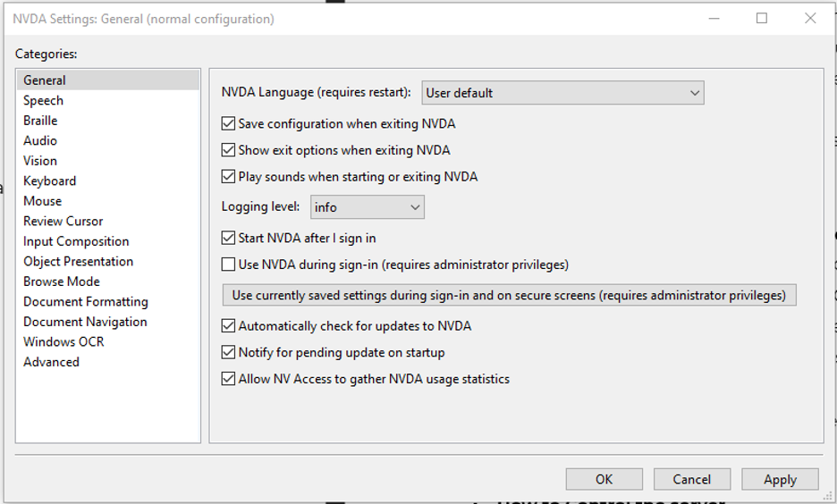Image resolution: width=837 pixels, height=504 pixels.
Task: Confirm settings with the OK button
Action: 604,479
